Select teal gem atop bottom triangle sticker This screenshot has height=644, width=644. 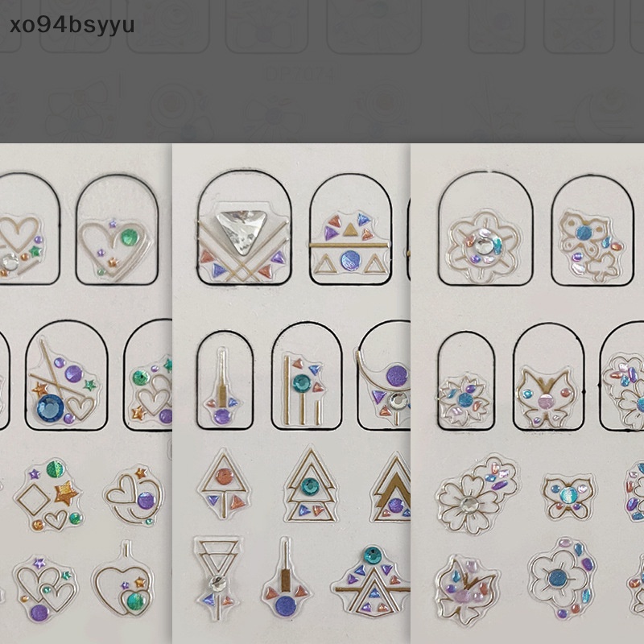point(373,555)
